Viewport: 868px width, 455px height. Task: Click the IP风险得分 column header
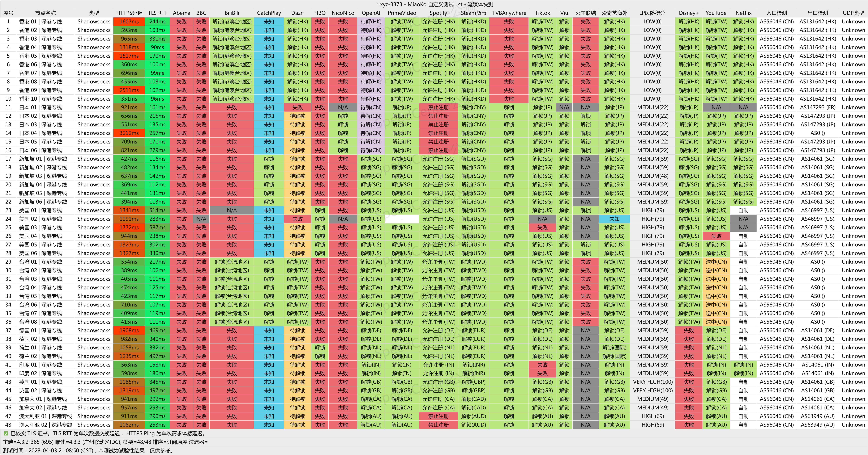click(x=652, y=13)
